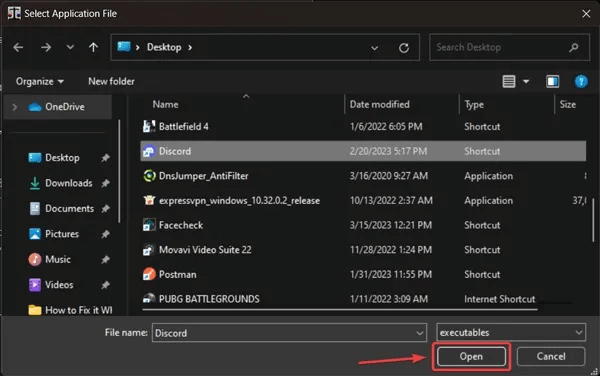Click the pin icon beside Pictures

(x=105, y=234)
